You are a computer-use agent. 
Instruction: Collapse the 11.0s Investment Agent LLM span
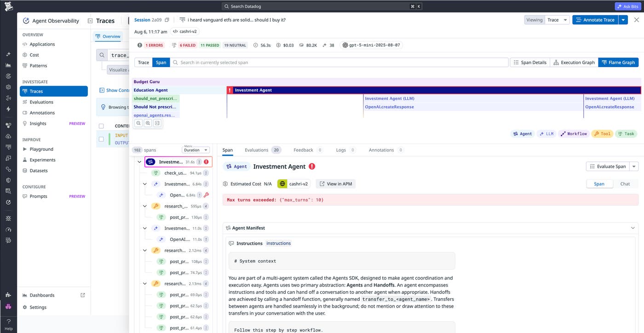tap(145, 228)
